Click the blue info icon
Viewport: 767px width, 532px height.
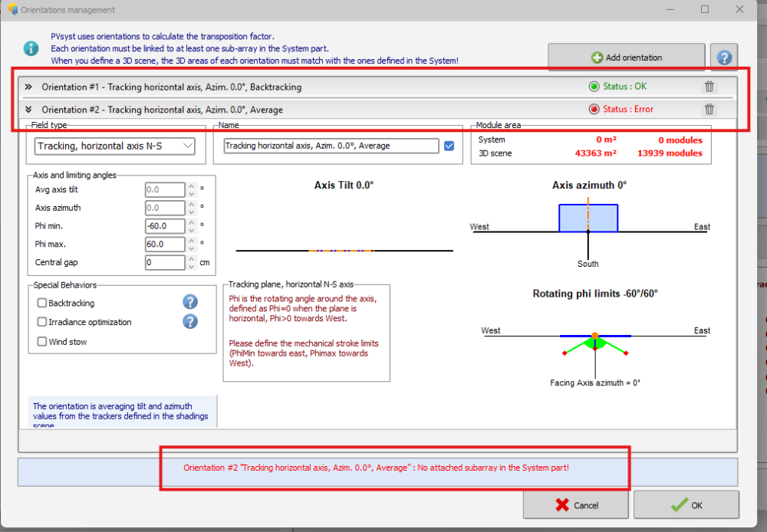(31, 48)
